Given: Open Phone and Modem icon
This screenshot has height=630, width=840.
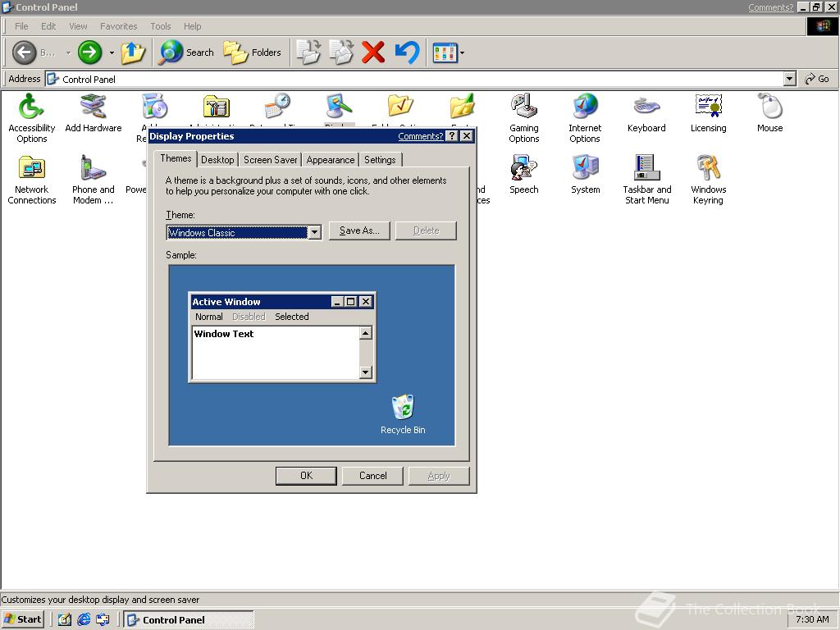Looking at the screenshot, I should point(94,180).
